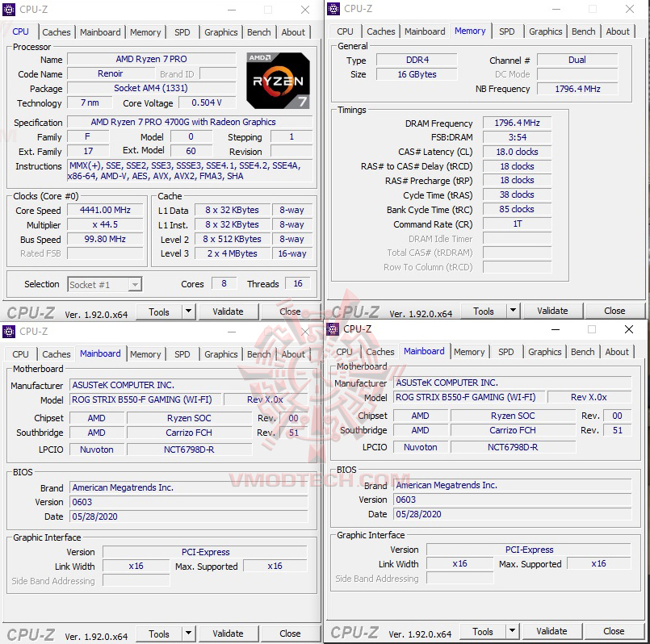Click Validate button in top-right Memory window
Image resolution: width=650 pixels, height=644 pixels.
552,311
